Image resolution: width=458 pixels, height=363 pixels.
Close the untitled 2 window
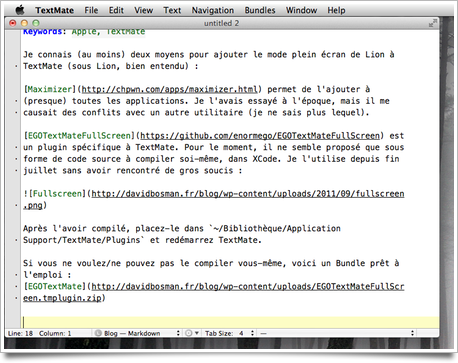[13, 23]
